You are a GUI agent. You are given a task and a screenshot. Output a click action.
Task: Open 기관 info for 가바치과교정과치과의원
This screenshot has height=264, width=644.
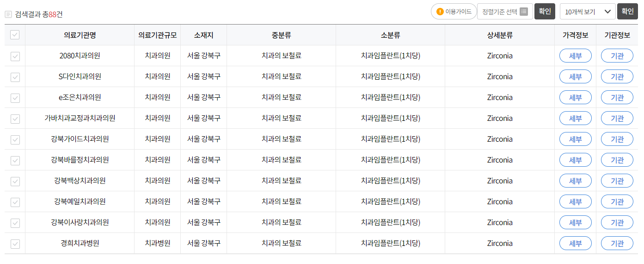[617, 119]
